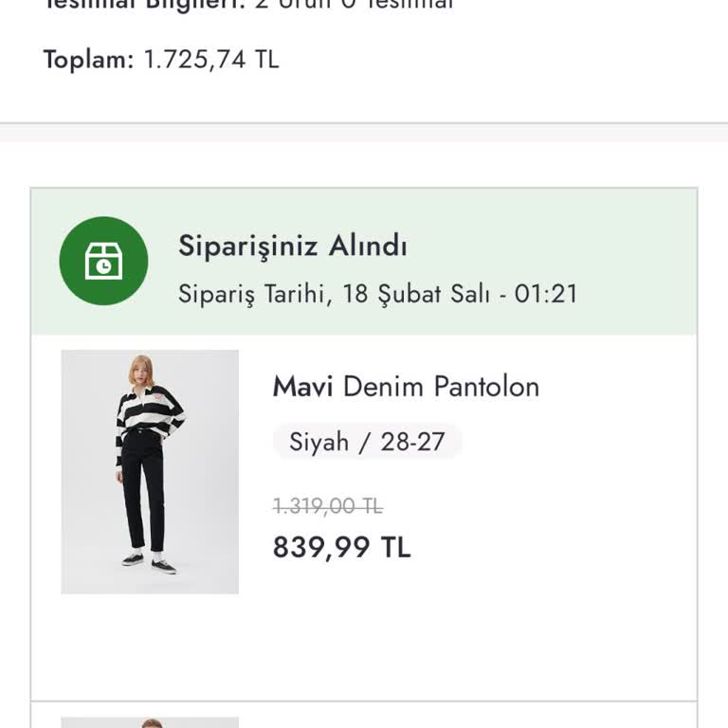Tap the Siyah color in the variant chip

click(x=318, y=442)
